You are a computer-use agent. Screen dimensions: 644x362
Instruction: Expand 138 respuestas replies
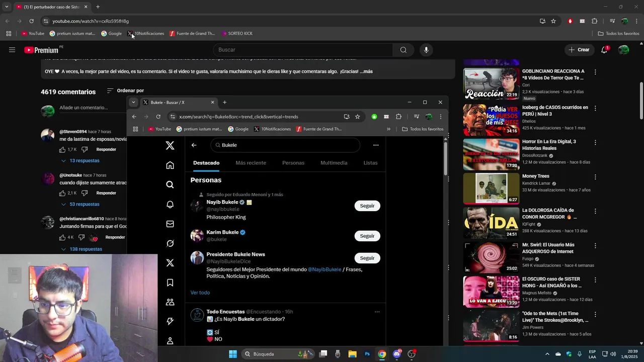[82, 249]
